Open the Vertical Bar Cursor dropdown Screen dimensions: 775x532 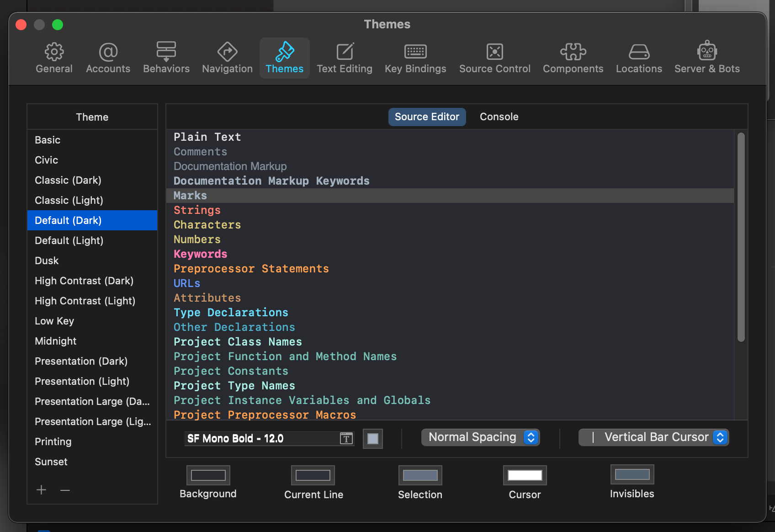point(653,437)
